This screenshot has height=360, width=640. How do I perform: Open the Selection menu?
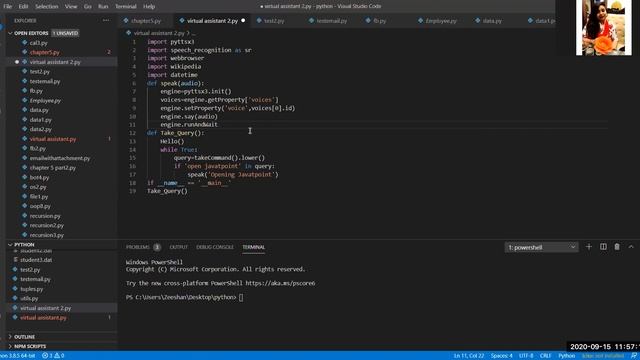(47, 7)
